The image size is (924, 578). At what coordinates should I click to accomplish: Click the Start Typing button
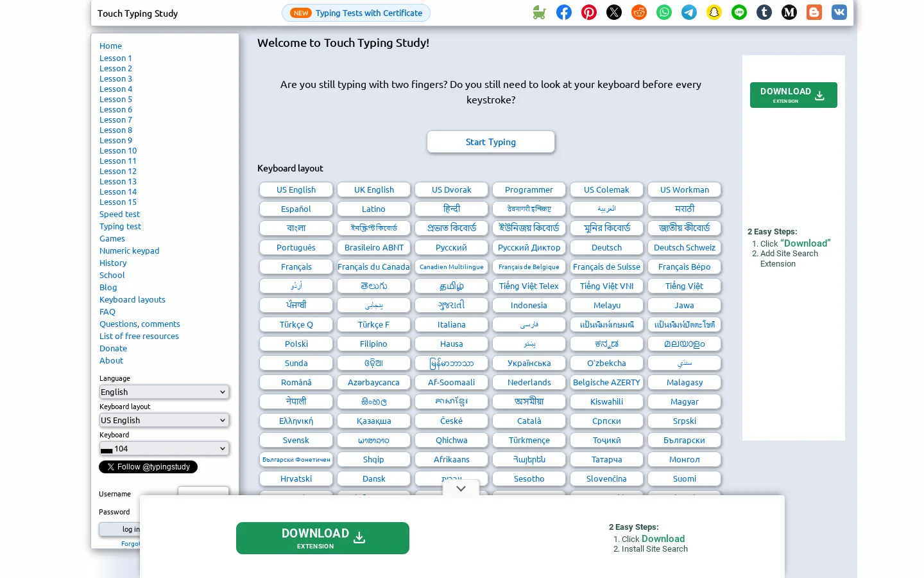(491, 142)
